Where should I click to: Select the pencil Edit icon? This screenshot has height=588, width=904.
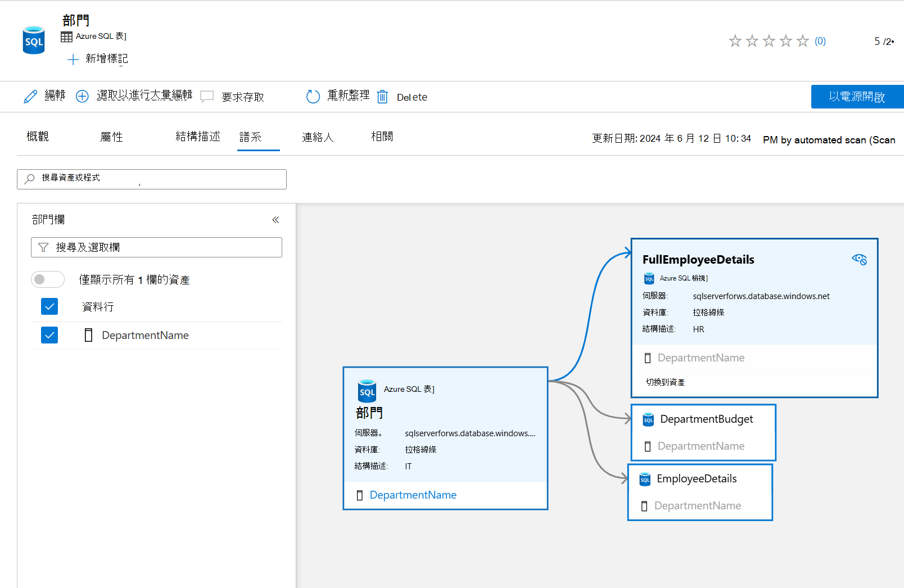[30, 96]
